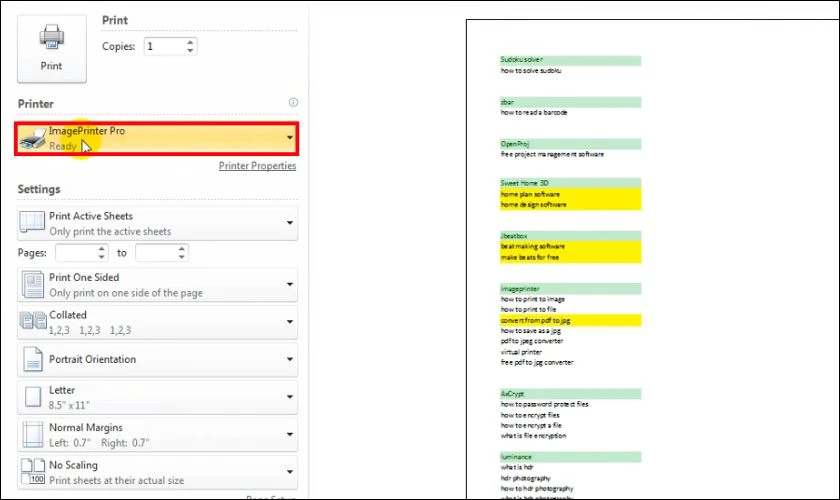Viewport: 840px width, 500px height.
Task: Click the Normal Margins icon
Action: pyautogui.click(x=33, y=435)
